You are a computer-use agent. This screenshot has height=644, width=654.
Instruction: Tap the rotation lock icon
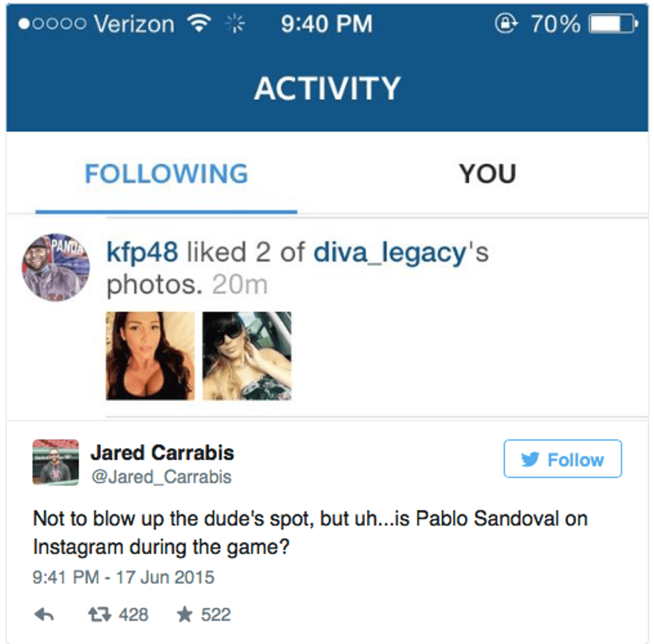507,25
